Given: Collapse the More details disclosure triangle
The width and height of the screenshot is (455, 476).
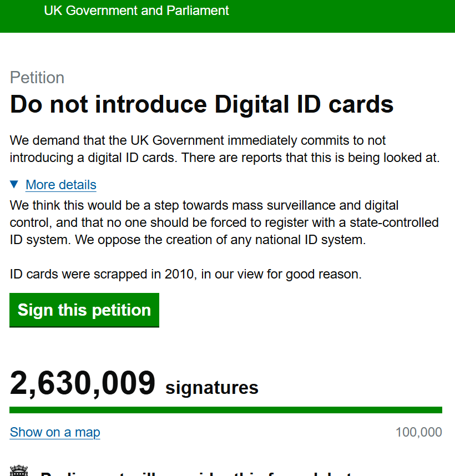Looking at the screenshot, I should [14, 185].
